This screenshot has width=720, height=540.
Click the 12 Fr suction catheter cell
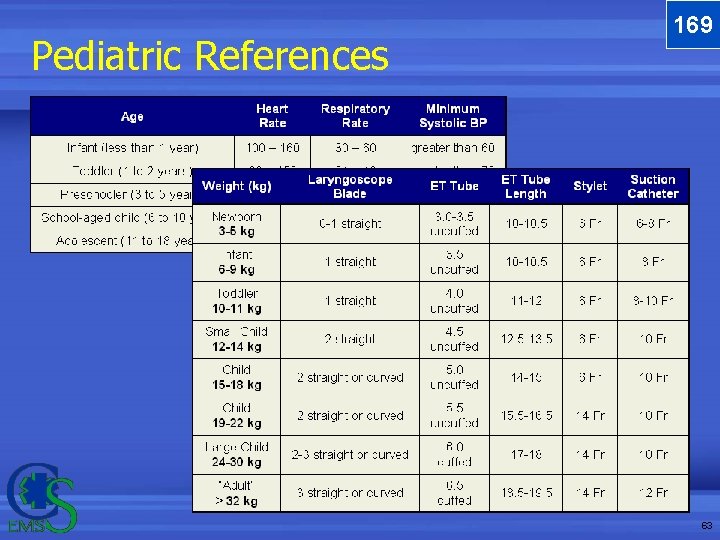653,493
